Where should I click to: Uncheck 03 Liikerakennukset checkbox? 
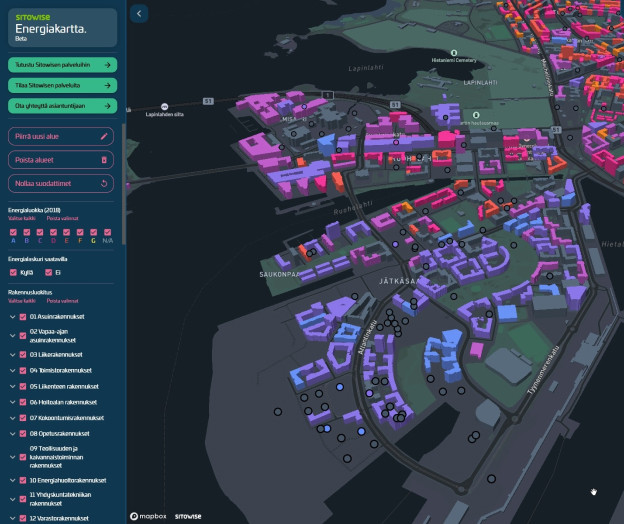pyautogui.click(x=23, y=355)
